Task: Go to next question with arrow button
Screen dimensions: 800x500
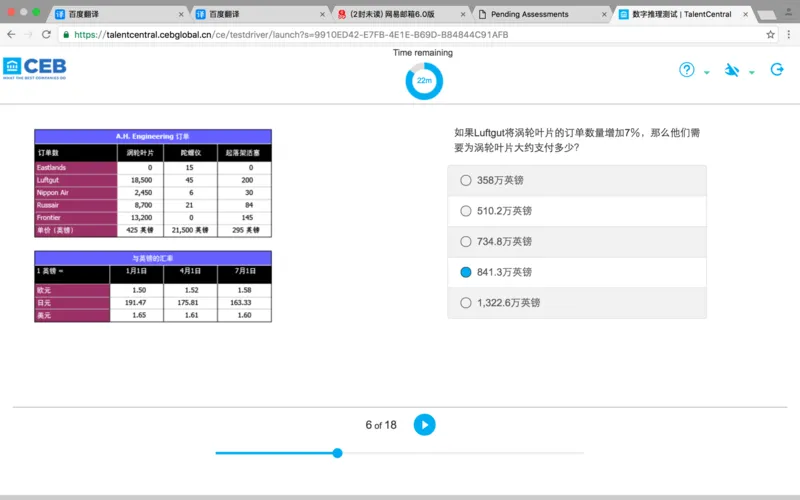Action: [x=424, y=424]
